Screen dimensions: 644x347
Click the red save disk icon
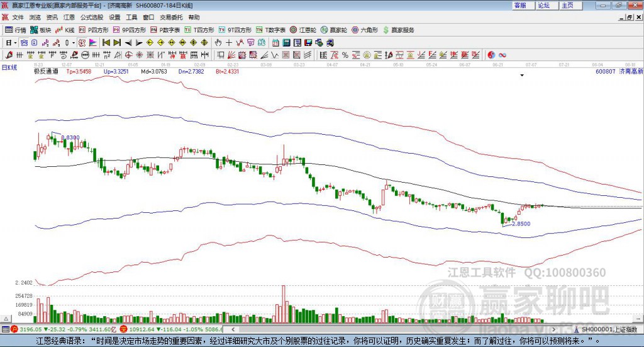click(x=308, y=43)
